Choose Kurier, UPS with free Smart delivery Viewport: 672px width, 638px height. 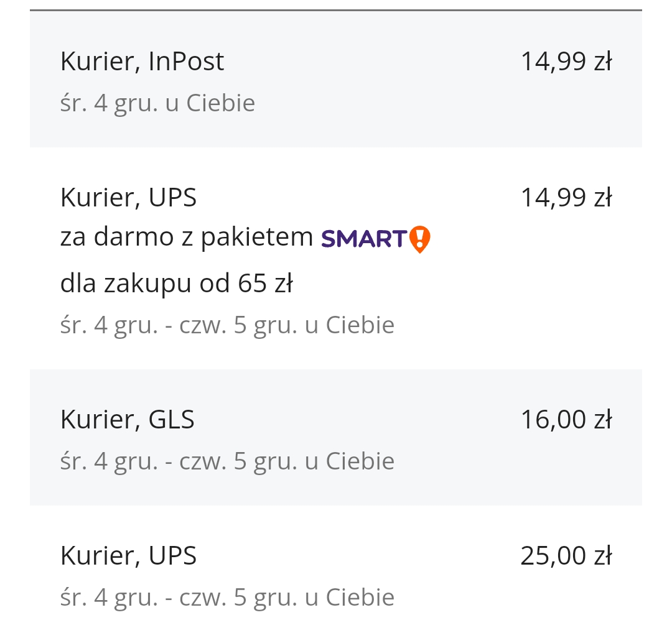coord(128,198)
